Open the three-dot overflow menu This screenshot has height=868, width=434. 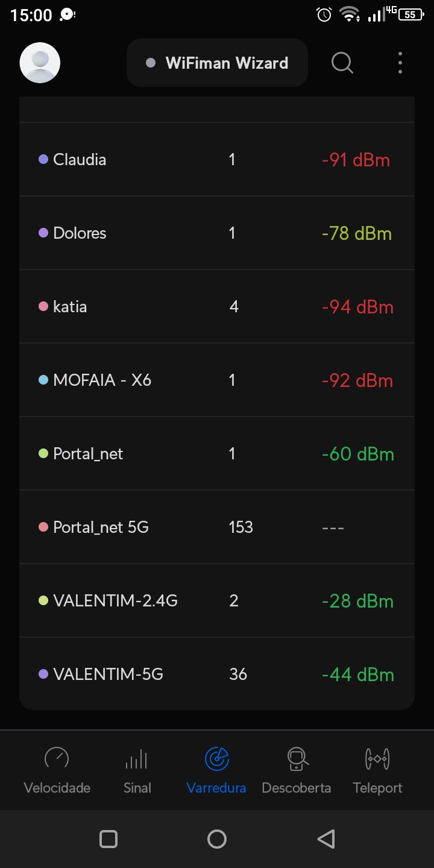point(400,63)
